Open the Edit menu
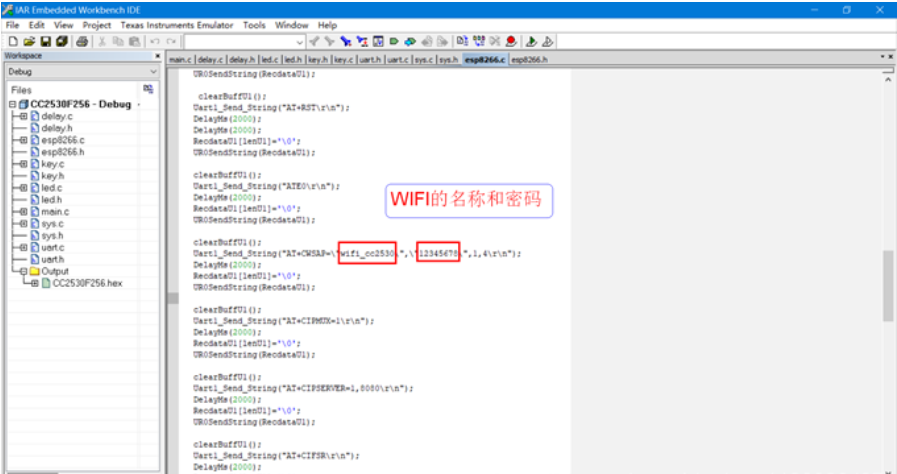This screenshot has width=897, height=474. click(37, 25)
